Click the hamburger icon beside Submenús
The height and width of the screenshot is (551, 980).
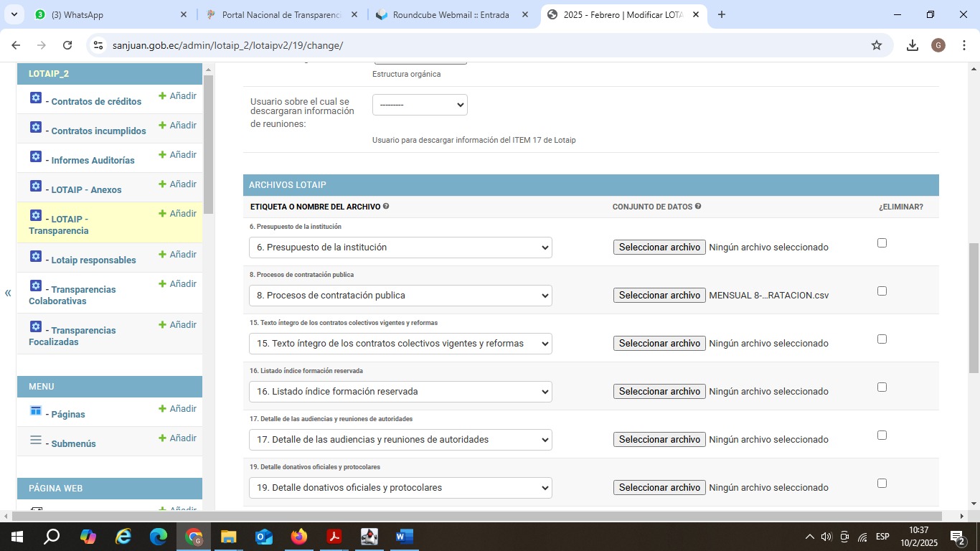(36, 440)
